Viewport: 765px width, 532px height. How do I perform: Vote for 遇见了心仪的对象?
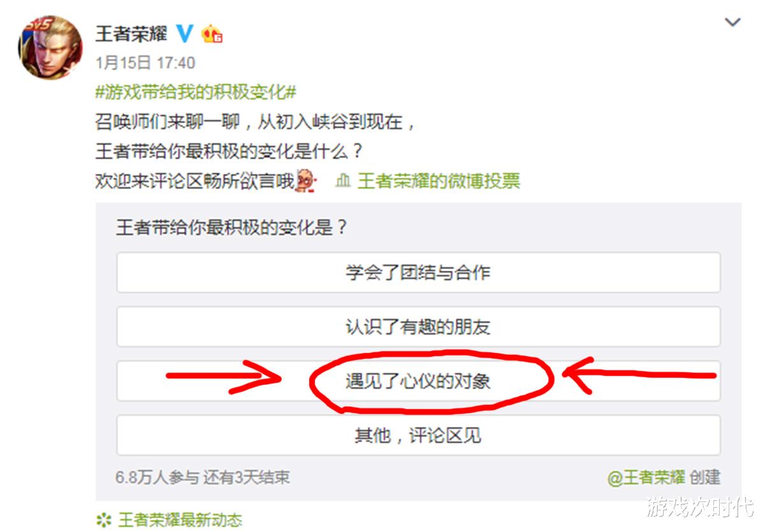[x=418, y=381]
